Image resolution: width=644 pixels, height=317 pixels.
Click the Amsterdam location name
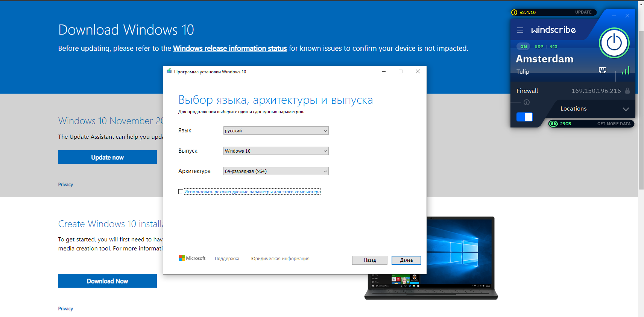(545, 59)
